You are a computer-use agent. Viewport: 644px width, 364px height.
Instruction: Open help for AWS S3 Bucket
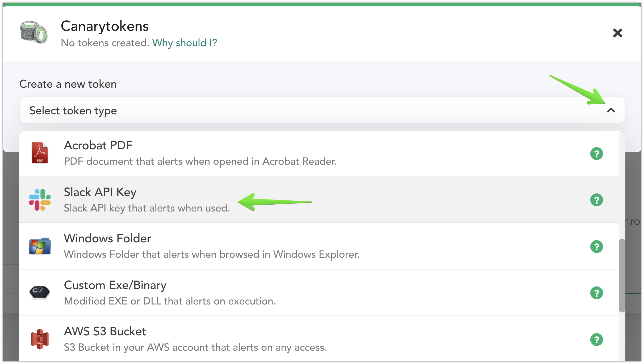pyautogui.click(x=596, y=340)
